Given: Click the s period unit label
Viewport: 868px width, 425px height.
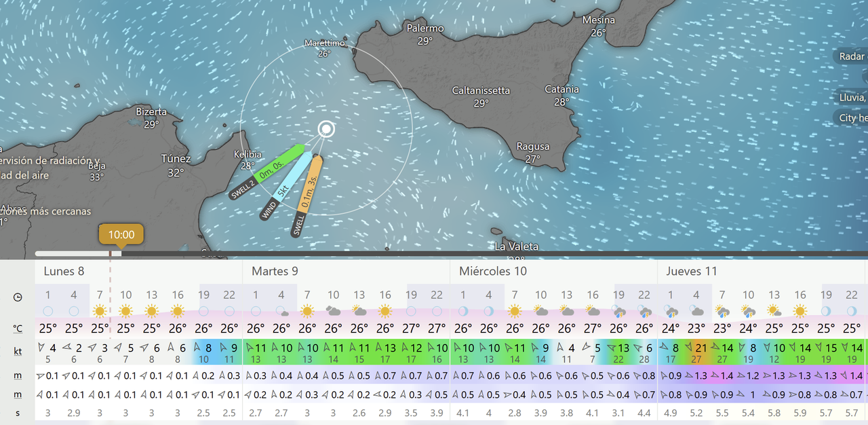Looking at the screenshot, I should [18, 412].
